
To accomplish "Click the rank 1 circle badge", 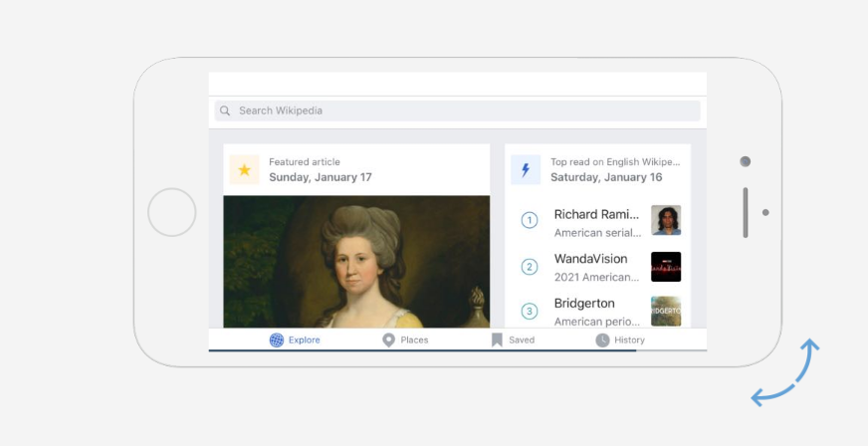I will [530, 221].
